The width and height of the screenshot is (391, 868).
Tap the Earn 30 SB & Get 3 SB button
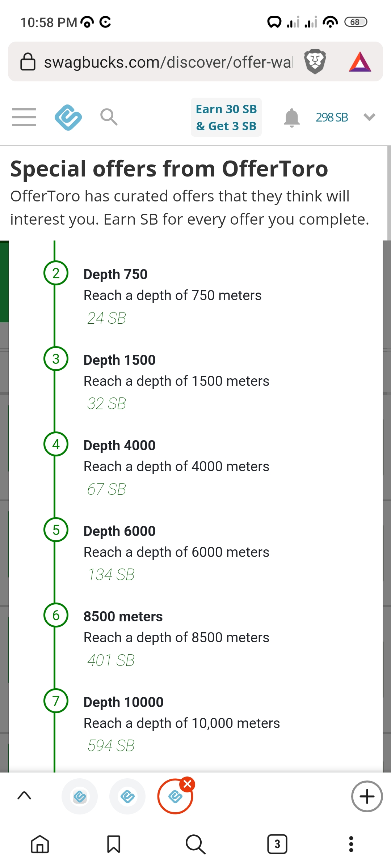[x=226, y=117]
